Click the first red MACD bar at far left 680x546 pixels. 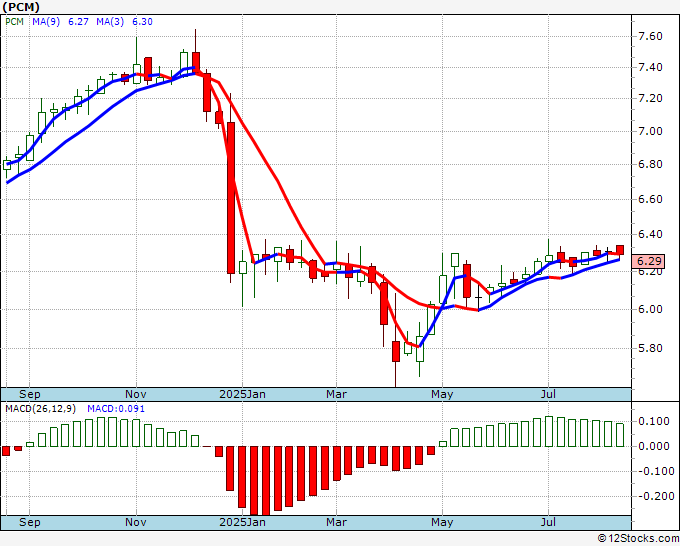(6, 451)
